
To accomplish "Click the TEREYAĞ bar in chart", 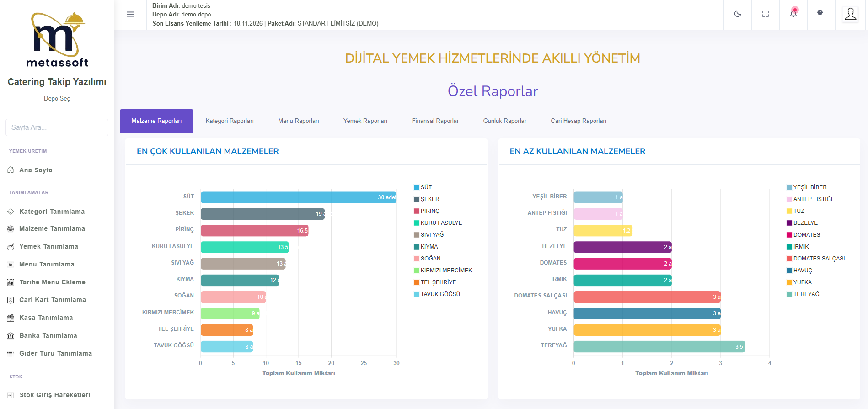I will point(659,346).
